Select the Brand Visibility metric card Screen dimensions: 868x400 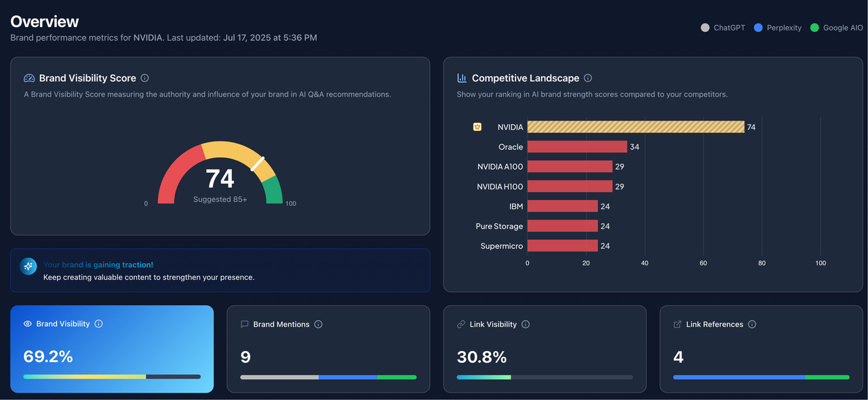point(112,349)
